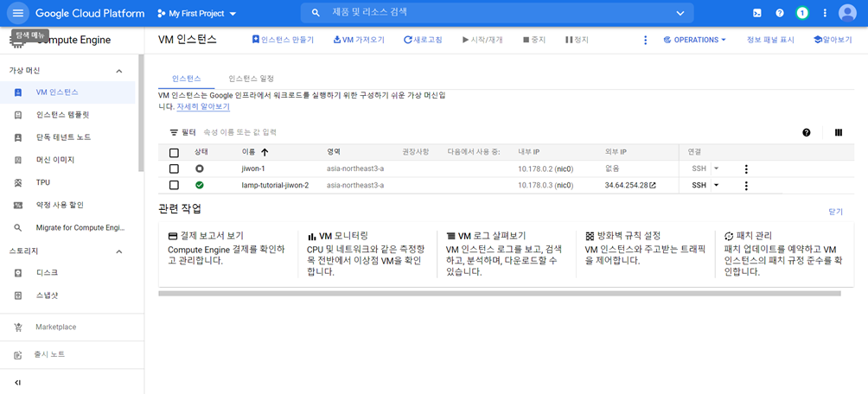The width and height of the screenshot is (868, 394).
Task: Click the 인스턴스 템플릿 sidebar icon
Action: (x=17, y=115)
